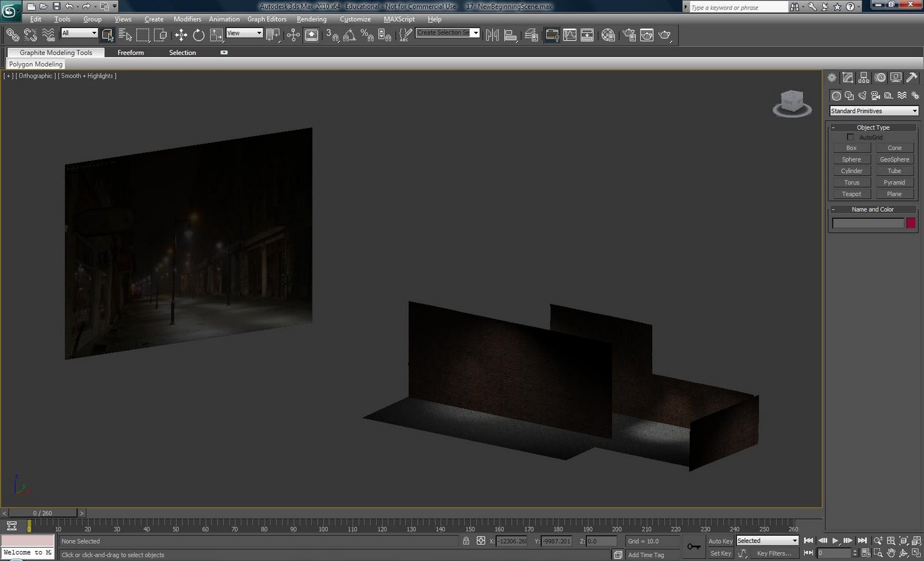Activate the Select and Rotate tool
The height and width of the screenshot is (561, 924).
[199, 35]
